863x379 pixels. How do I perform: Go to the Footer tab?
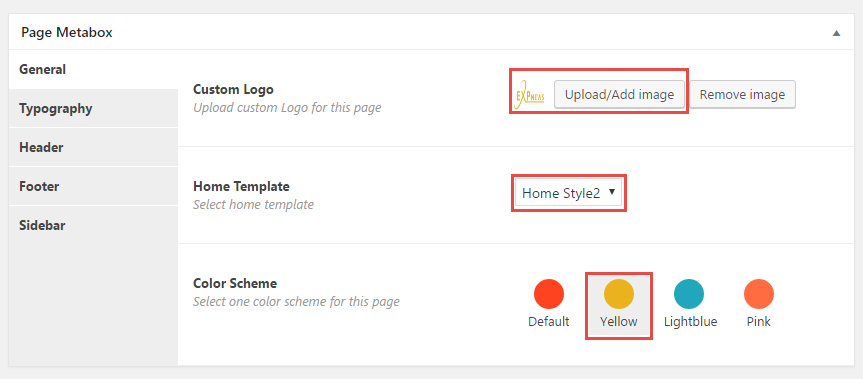93,186
